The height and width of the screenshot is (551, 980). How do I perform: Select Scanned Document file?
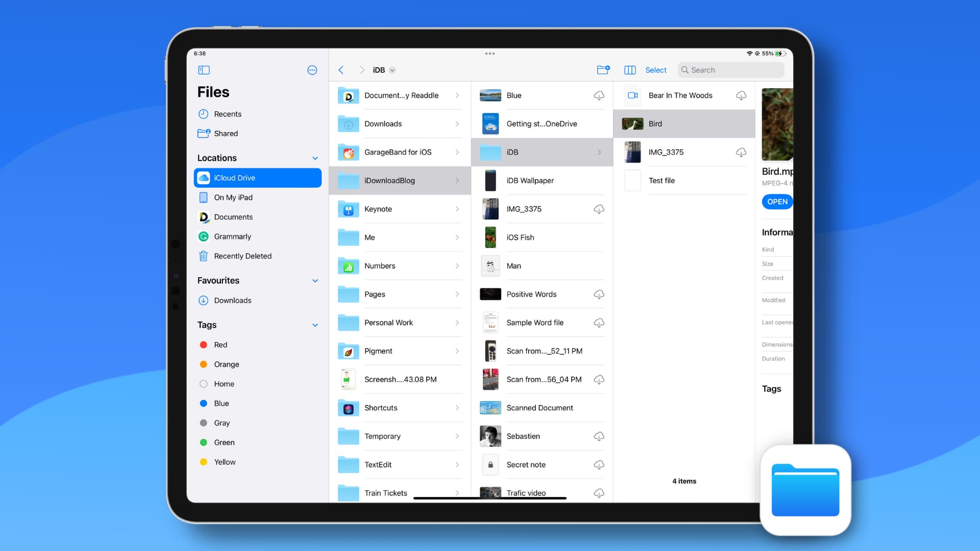(542, 408)
